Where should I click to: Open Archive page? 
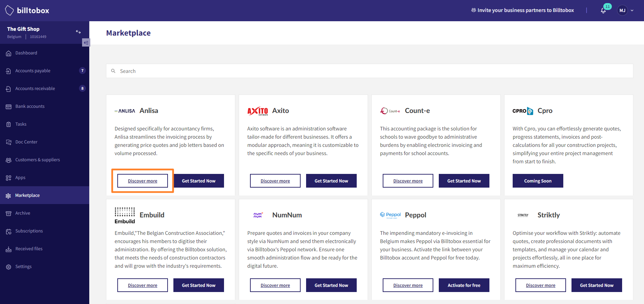(23, 213)
